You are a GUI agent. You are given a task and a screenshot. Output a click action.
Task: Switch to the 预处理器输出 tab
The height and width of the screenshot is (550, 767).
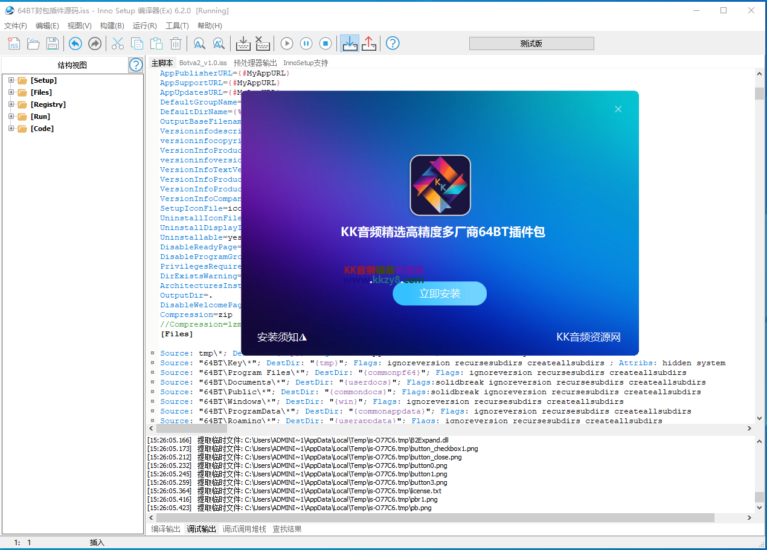tap(254, 63)
